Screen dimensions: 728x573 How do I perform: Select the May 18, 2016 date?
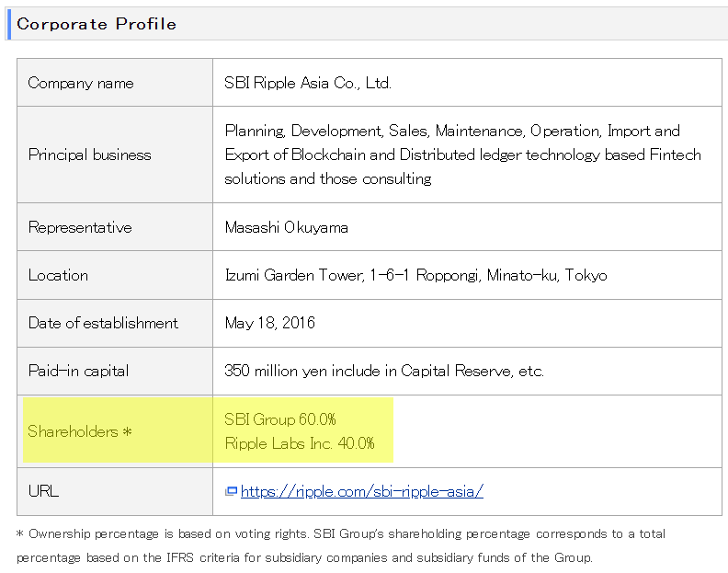coord(269,323)
